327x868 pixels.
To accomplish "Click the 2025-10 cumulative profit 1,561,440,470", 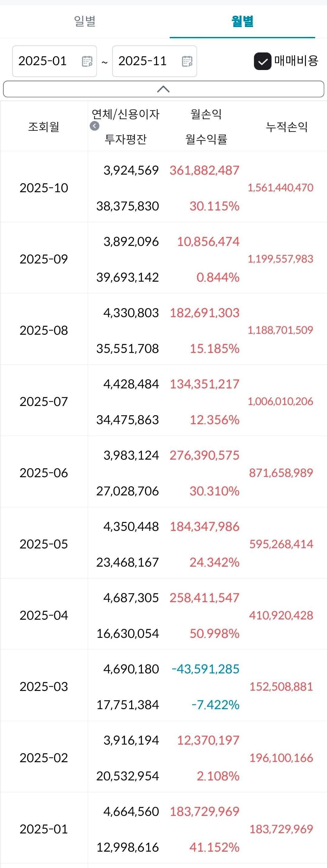I will pyautogui.click(x=281, y=188).
